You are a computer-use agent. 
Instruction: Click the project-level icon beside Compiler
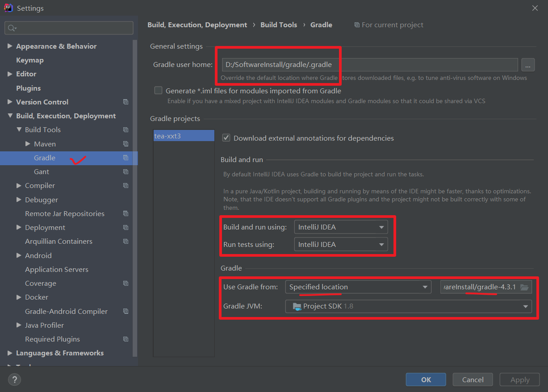[x=125, y=186]
